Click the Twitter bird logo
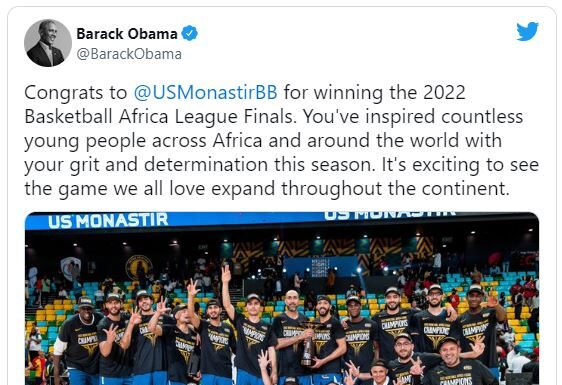This screenshot has height=385, width=562. coord(528,32)
